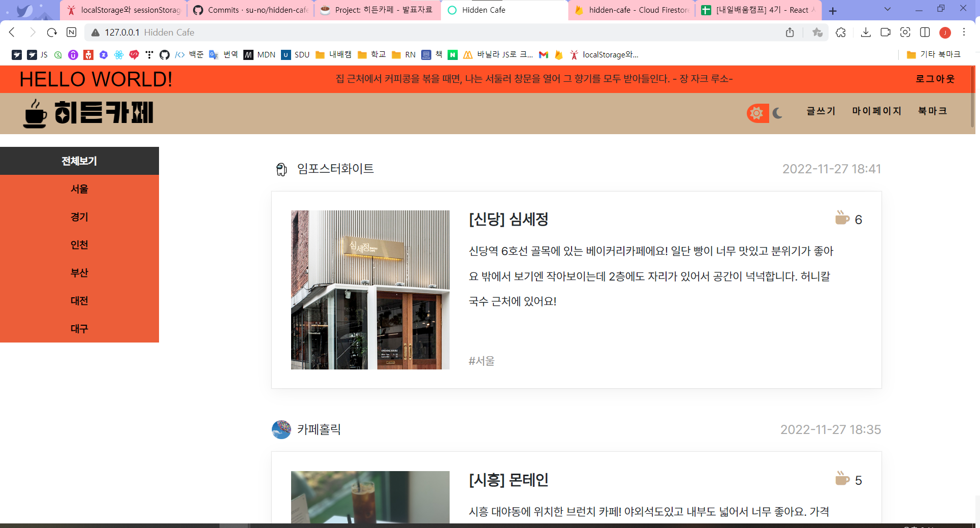Filter posts by 인천
The height and width of the screenshot is (528, 980).
pyautogui.click(x=79, y=245)
